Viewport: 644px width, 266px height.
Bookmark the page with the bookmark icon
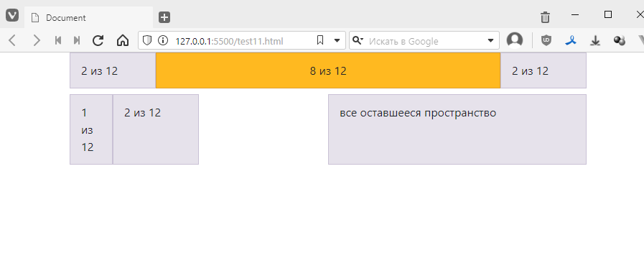(320, 40)
